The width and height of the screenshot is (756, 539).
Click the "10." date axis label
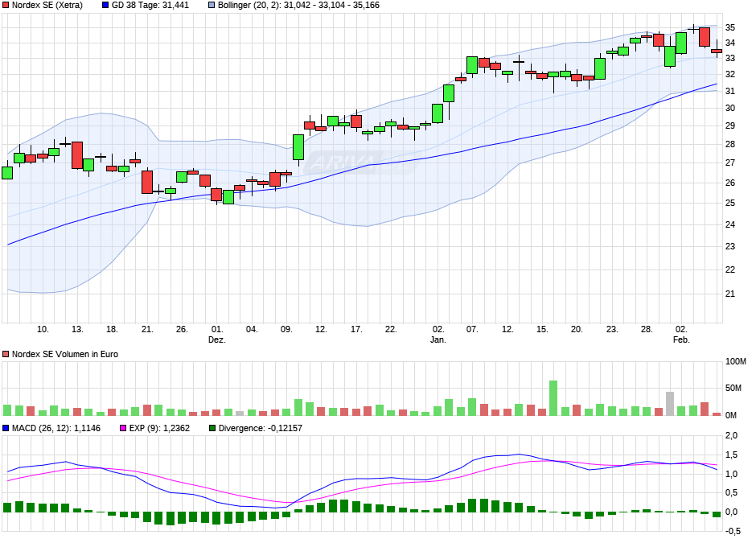(43, 329)
